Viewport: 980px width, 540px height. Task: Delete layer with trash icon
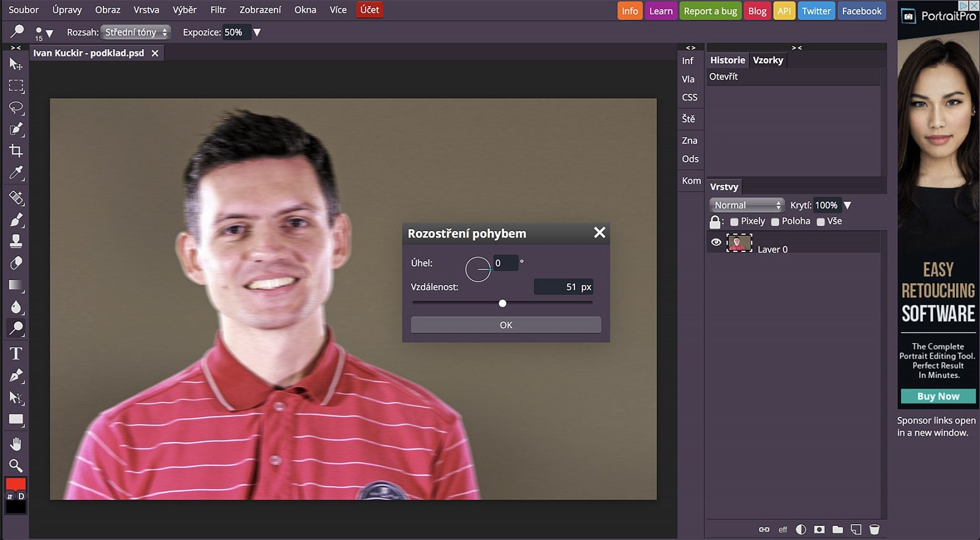point(874,530)
